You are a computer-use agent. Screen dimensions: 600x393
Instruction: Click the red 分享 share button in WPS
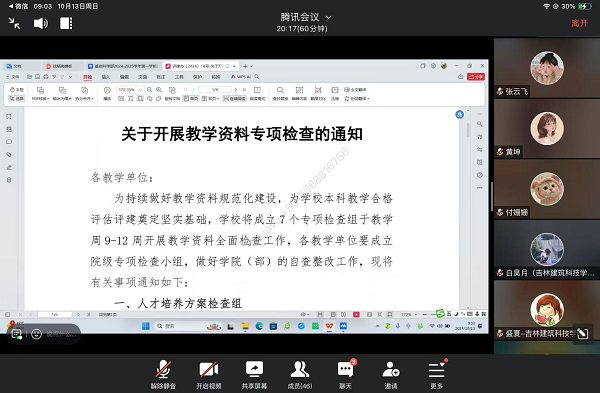point(476,77)
